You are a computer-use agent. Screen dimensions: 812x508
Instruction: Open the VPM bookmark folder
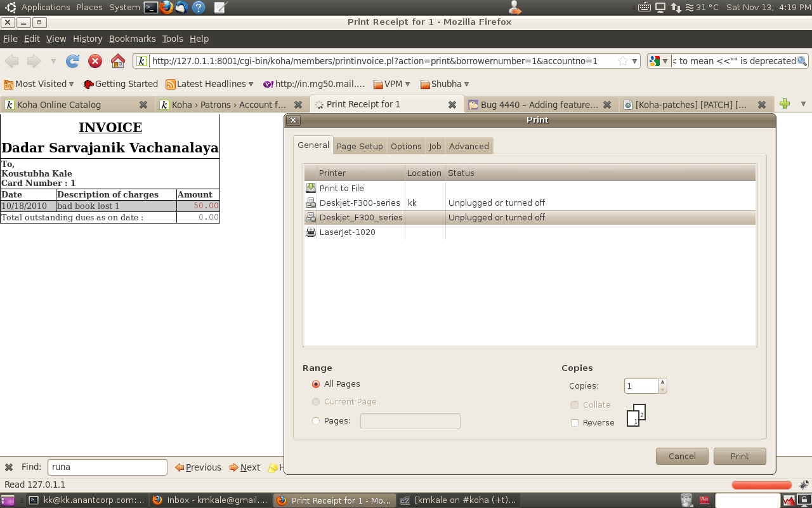[392, 84]
